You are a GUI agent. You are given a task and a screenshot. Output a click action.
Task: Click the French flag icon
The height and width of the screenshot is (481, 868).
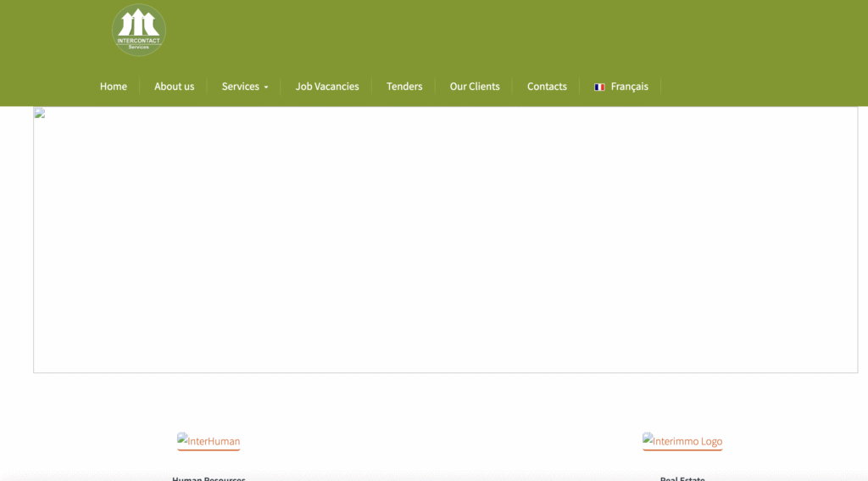click(599, 87)
